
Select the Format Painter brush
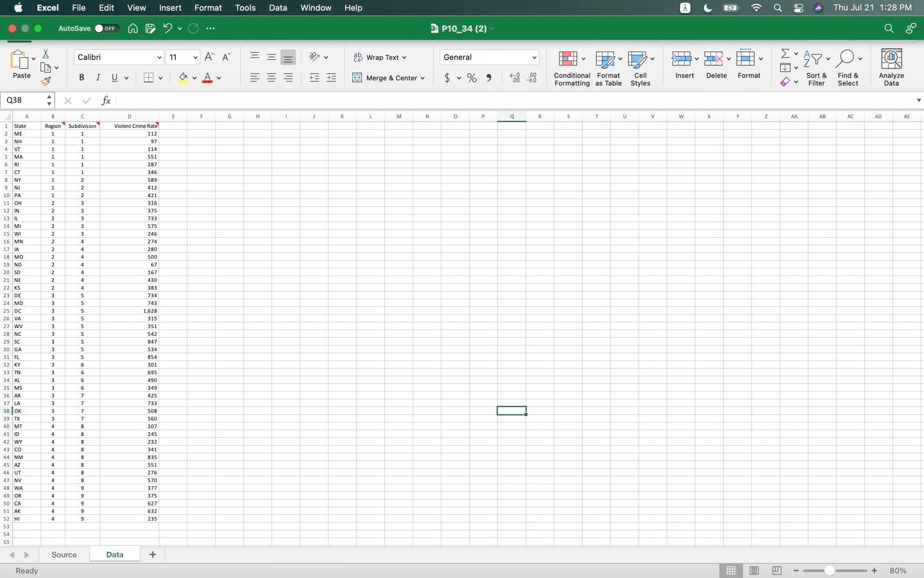click(x=46, y=81)
